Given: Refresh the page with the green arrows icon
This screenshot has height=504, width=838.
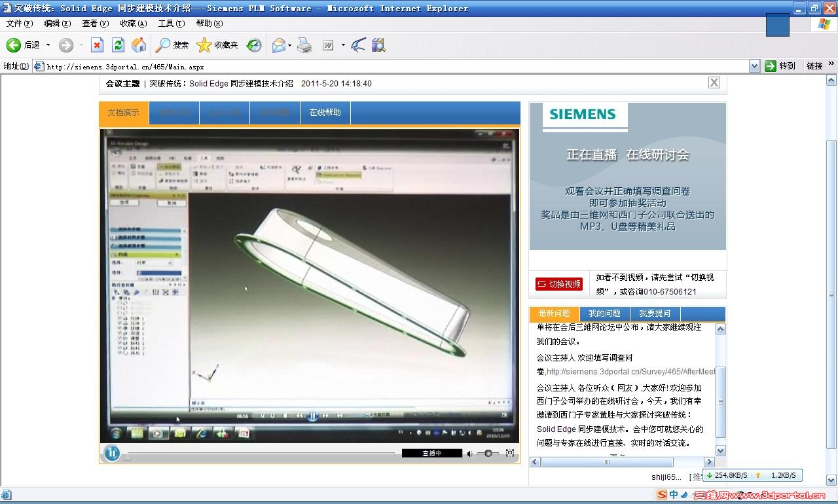Looking at the screenshot, I should click(118, 45).
